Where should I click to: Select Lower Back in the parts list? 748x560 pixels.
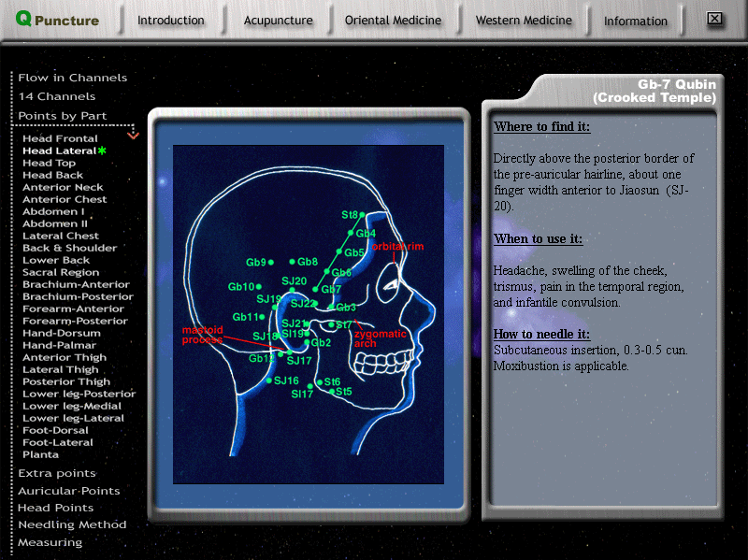(56, 260)
